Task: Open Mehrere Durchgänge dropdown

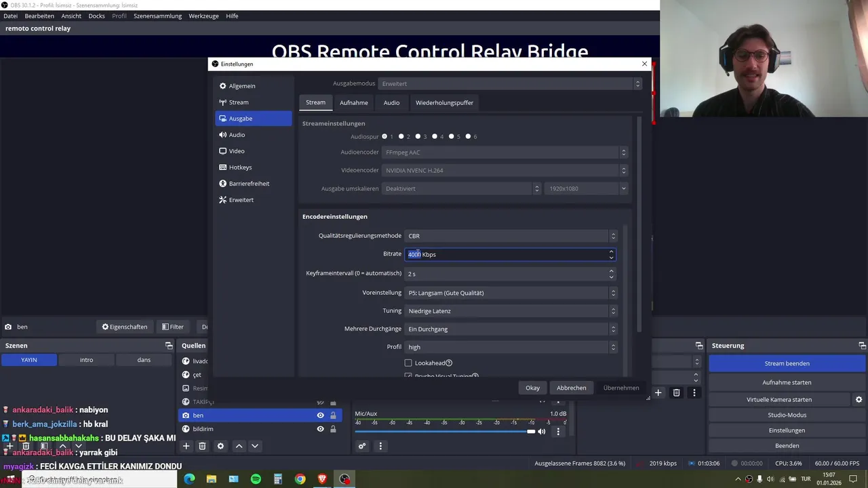Action: pos(511,329)
